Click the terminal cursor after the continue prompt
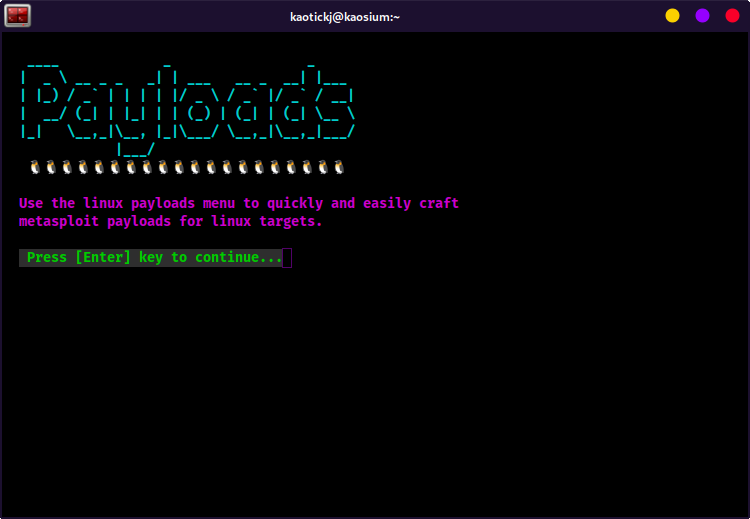750x519 pixels. coord(287,258)
